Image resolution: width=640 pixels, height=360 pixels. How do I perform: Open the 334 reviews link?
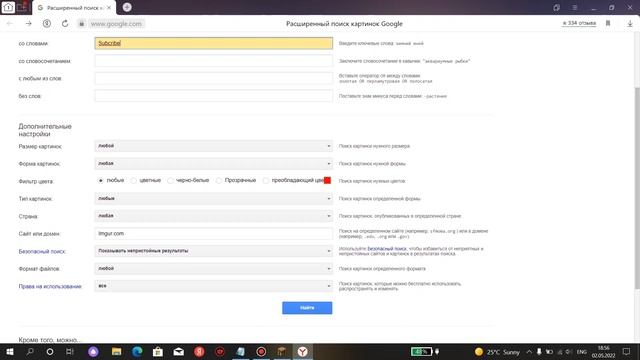coord(579,23)
